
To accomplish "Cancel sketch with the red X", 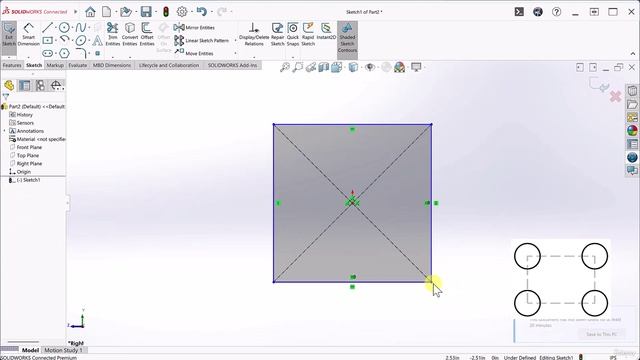I will click(616, 97).
